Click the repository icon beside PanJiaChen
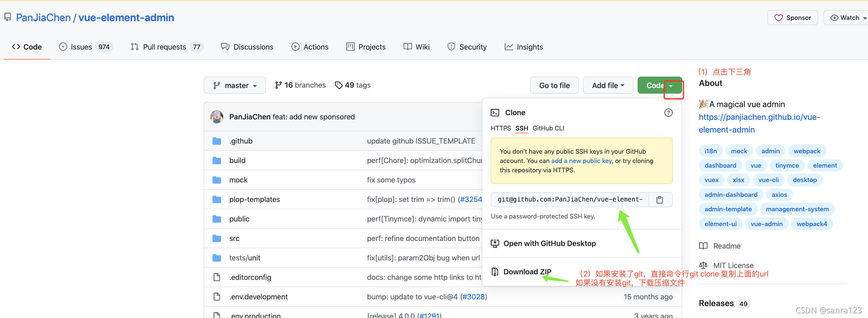868x318 pixels. pos(8,17)
